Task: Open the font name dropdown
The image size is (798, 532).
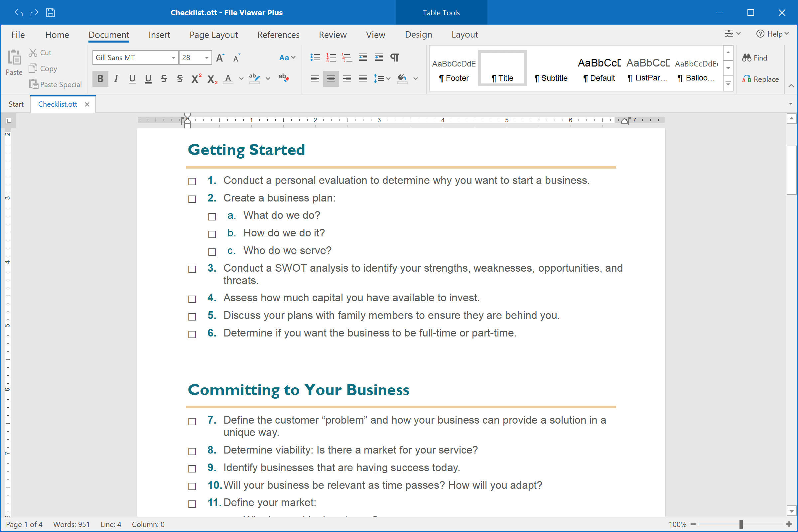Action: point(173,57)
